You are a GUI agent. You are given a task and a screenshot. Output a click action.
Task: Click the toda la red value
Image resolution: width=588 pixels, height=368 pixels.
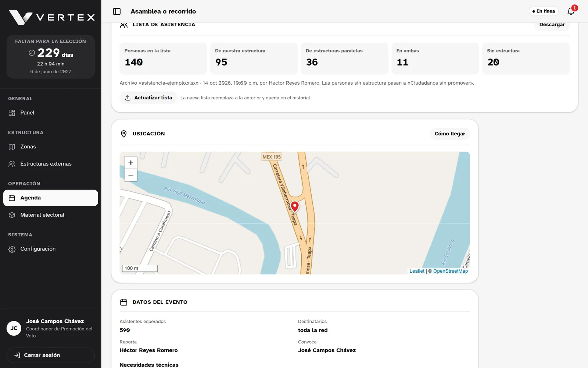point(313,330)
